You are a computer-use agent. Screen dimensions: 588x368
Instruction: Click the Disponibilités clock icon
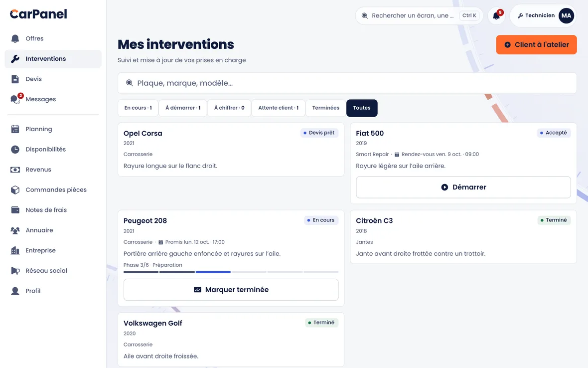click(15, 149)
